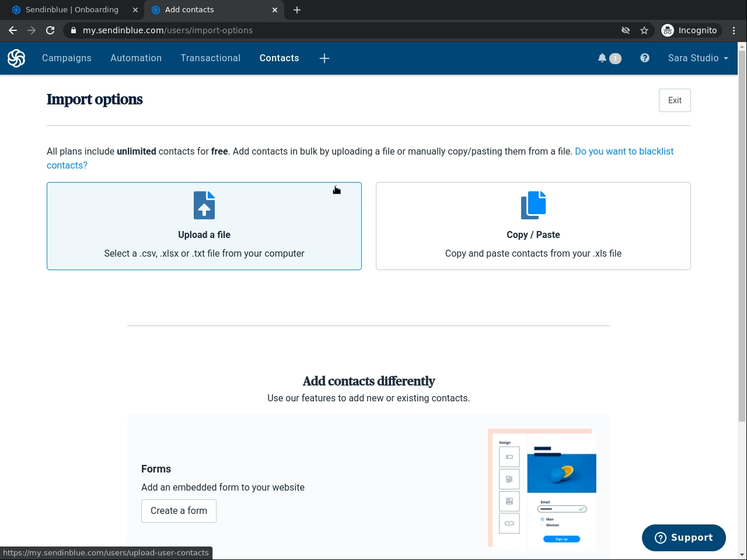The height and width of the screenshot is (560, 747).
Task: Reload the page
Action: click(50, 30)
